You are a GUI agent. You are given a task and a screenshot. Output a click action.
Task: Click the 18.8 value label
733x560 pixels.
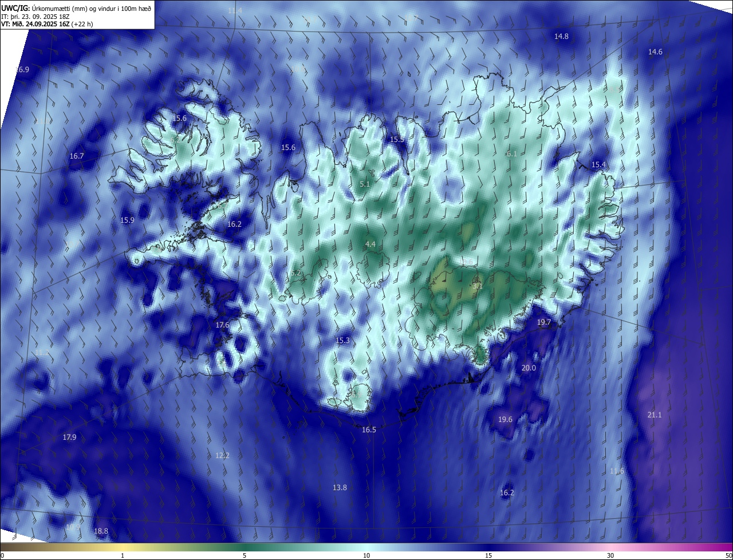[101, 531]
